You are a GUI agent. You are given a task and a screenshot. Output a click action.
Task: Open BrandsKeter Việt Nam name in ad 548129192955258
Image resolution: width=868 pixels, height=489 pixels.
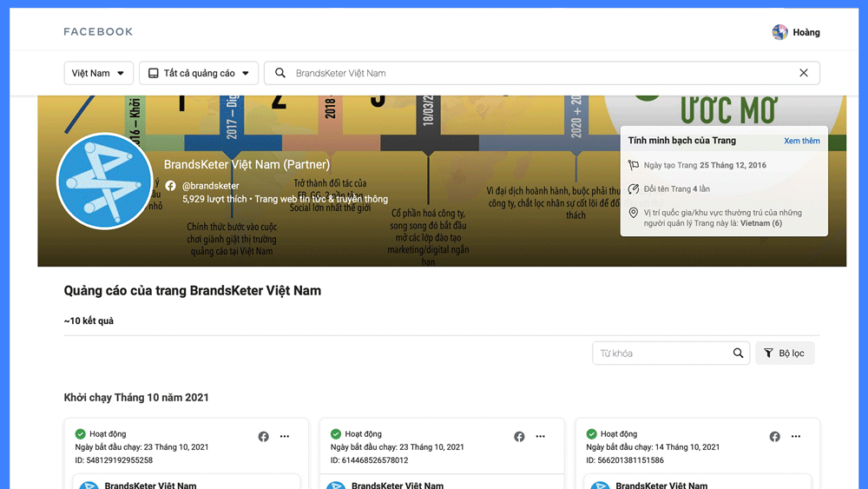(x=150, y=485)
